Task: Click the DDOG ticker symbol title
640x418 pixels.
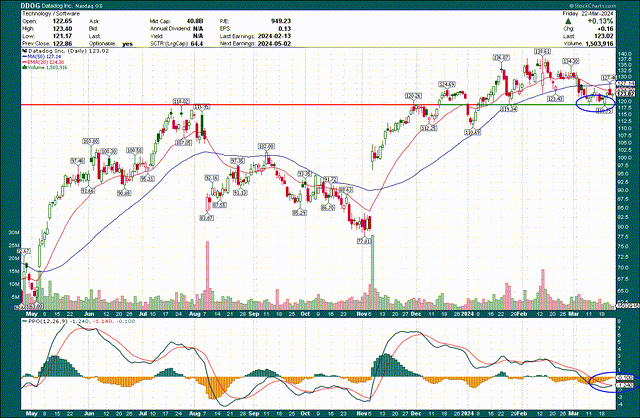Action: [x=30, y=6]
